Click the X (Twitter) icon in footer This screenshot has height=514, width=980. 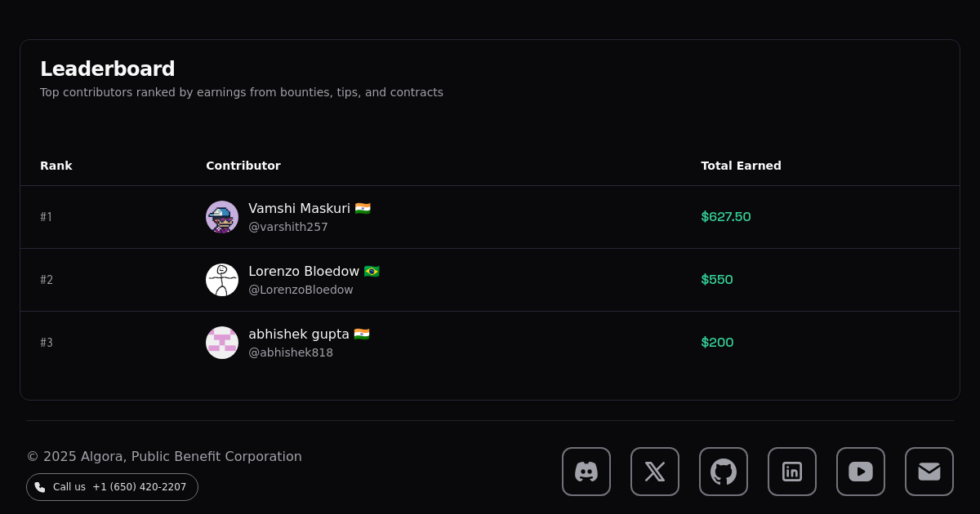654,472
